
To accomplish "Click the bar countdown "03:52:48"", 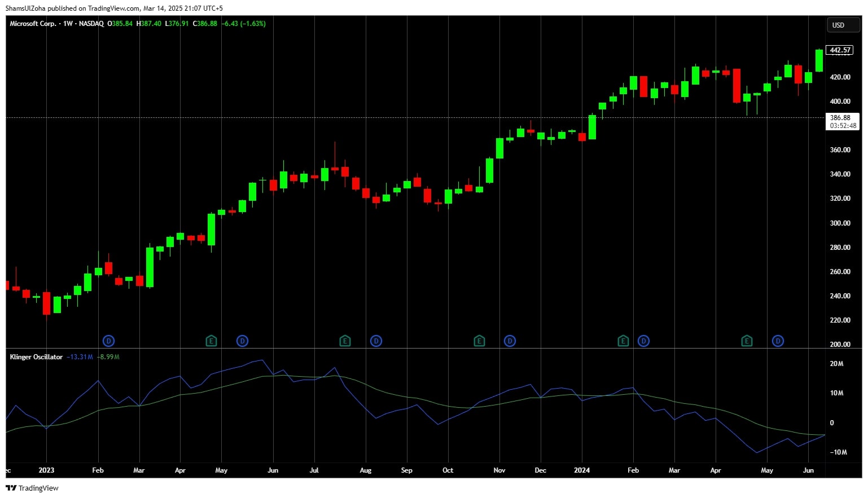I will pos(843,126).
